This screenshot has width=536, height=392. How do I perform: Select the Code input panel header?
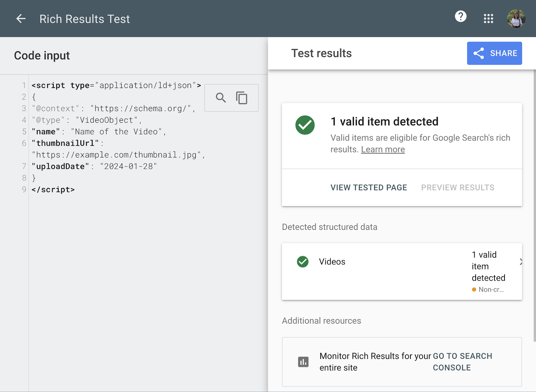(x=42, y=55)
